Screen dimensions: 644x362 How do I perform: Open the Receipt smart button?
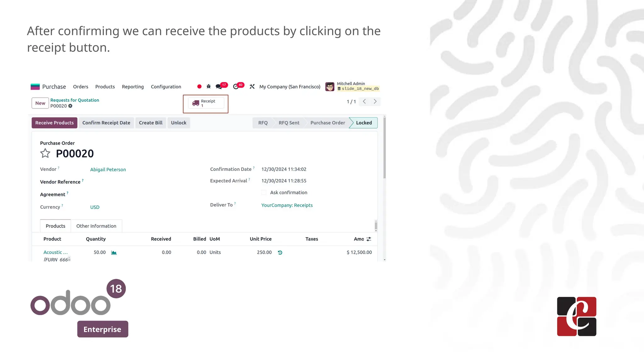(206, 103)
